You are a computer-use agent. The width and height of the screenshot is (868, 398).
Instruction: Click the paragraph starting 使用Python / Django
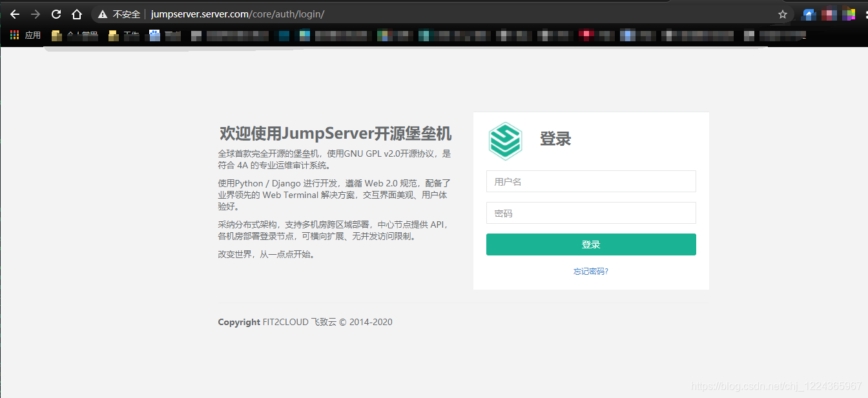[334, 195]
